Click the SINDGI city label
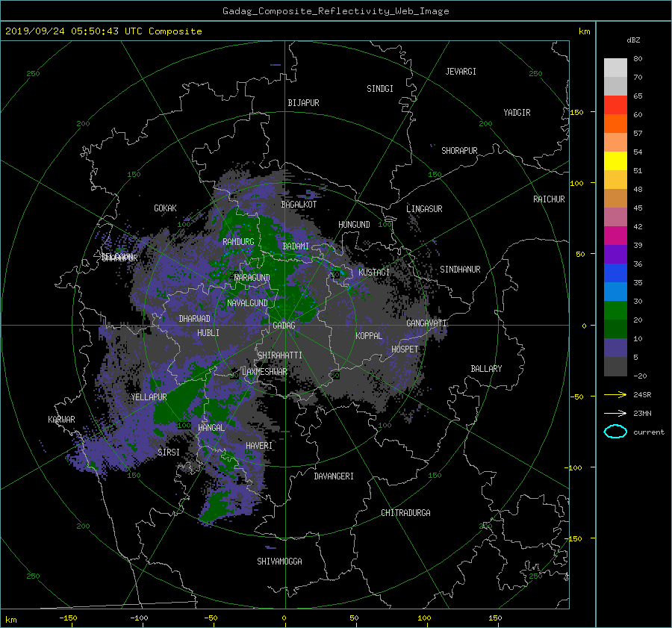The image size is (672, 628). (x=380, y=89)
